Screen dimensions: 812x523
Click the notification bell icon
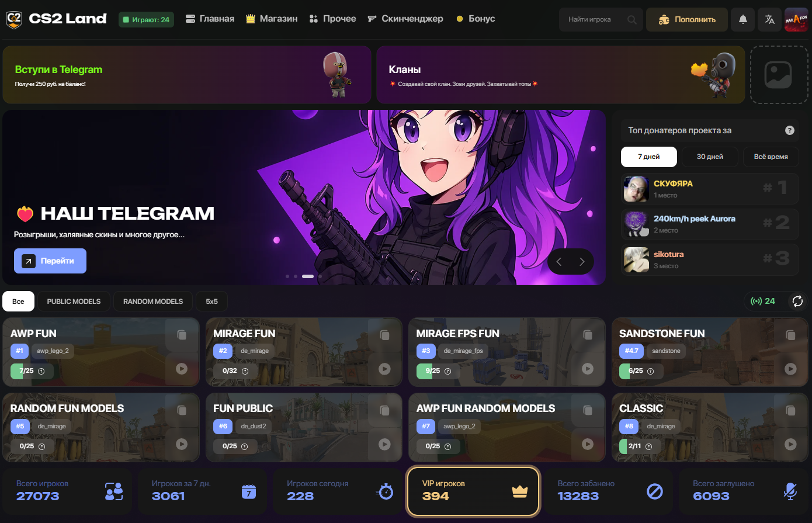(742, 19)
